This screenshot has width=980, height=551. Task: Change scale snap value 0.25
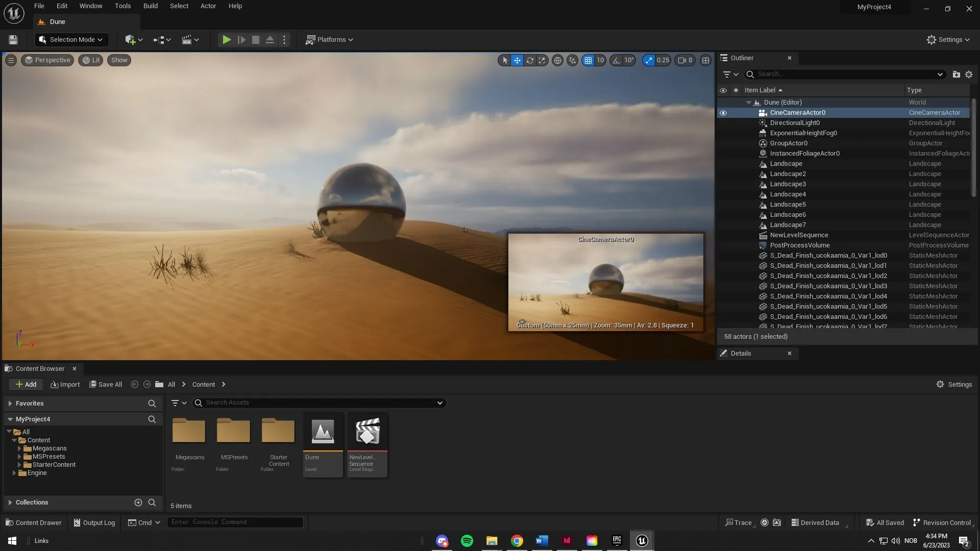tap(663, 60)
